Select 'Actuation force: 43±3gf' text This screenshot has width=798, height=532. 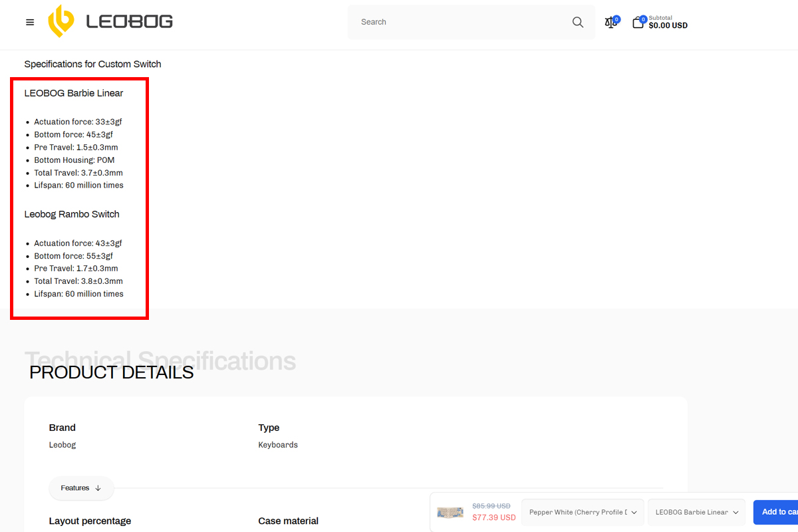[x=78, y=243]
